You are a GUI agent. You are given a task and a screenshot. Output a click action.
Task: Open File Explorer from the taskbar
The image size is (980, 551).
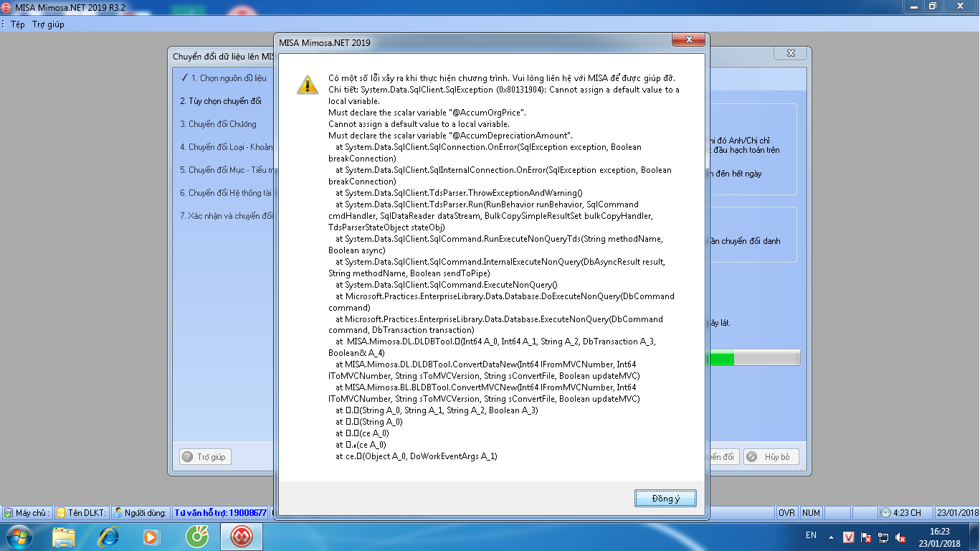click(x=64, y=537)
